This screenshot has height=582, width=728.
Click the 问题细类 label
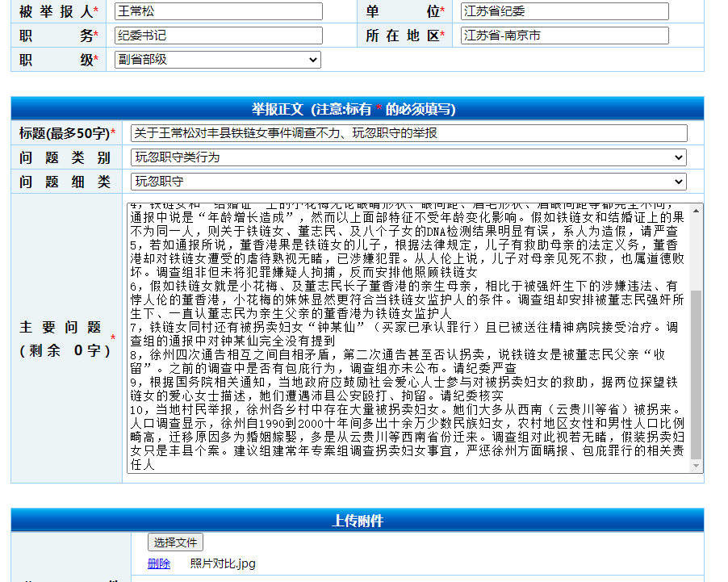coord(65,182)
